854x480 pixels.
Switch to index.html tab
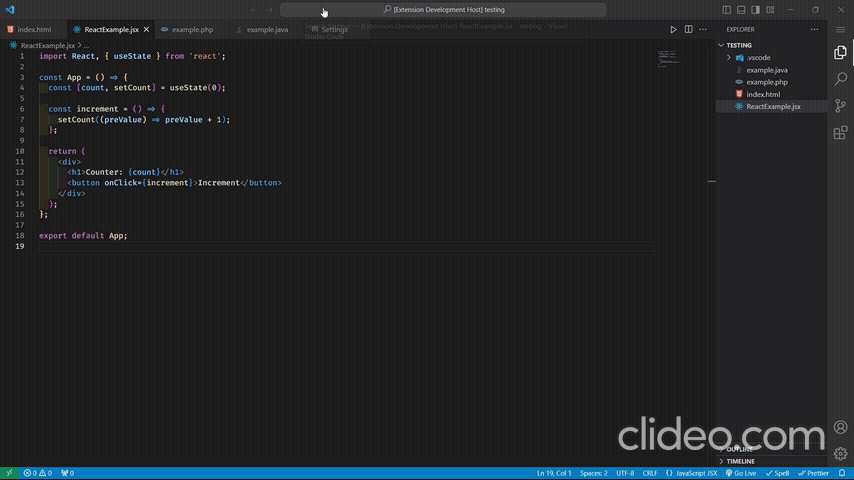34,29
